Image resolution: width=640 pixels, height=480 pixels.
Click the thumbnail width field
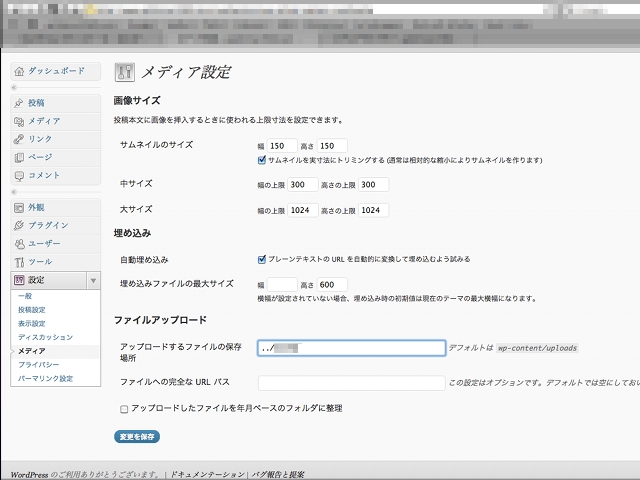(x=282, y=146)
